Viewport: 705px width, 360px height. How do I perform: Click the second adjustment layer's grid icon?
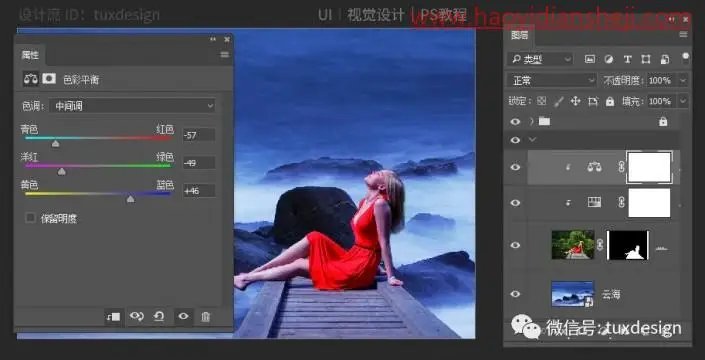point(594,203)
